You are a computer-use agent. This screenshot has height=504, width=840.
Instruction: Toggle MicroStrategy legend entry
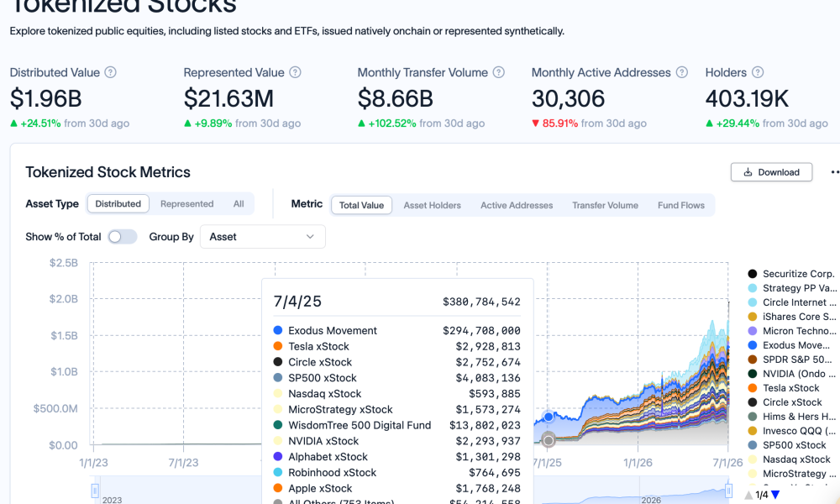pyautogui.click(x=792, y=474)
